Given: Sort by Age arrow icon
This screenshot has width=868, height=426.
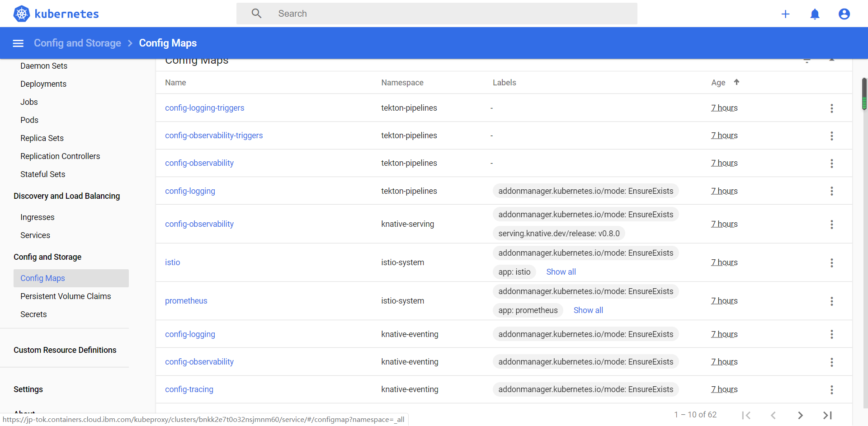Looking at the screenshot, I should point(736,82).
